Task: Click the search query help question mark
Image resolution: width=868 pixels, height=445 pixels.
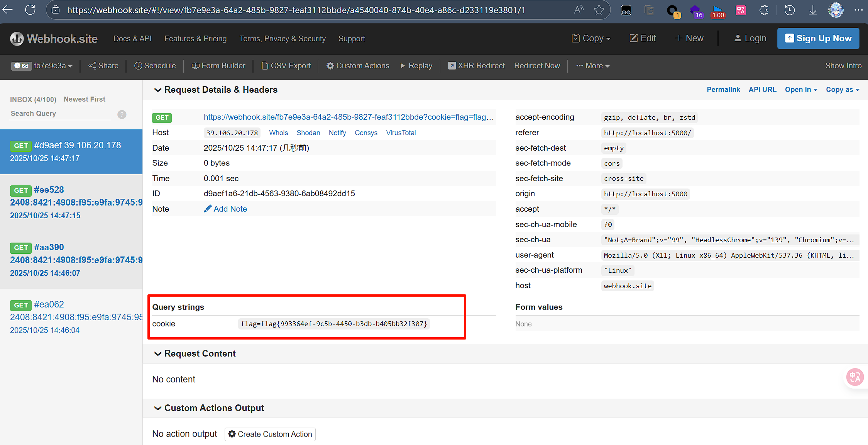Action: 122,114
